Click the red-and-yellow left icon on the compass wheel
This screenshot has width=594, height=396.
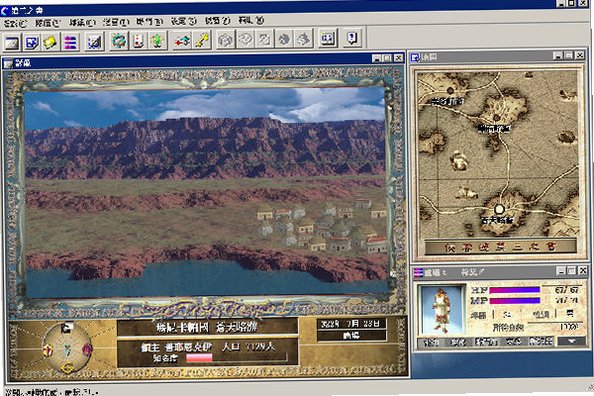[x=47, y=351]
